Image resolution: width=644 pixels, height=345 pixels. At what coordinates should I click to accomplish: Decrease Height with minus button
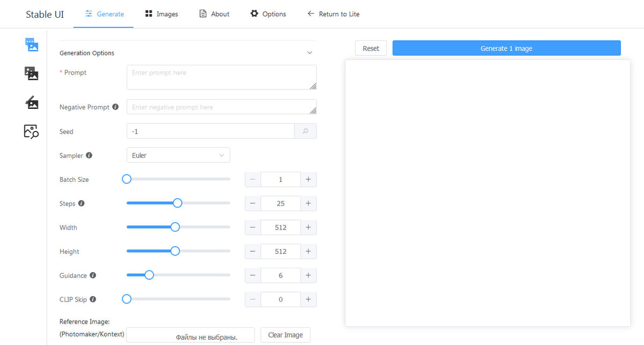point(253,251)
